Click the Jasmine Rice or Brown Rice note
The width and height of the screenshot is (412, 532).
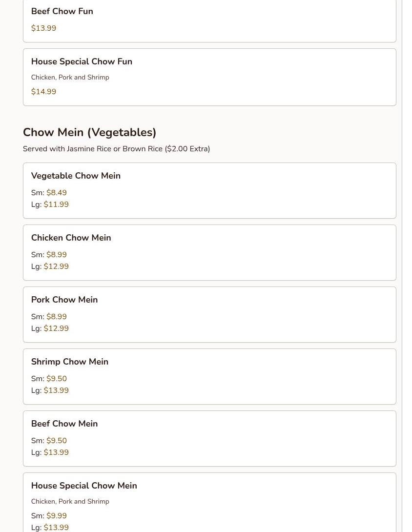tap(116, 149)
